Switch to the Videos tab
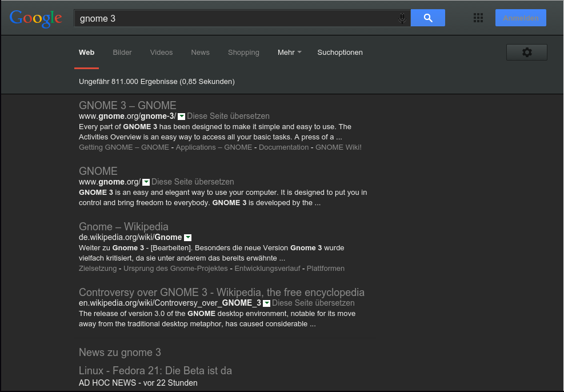The image size is (564, 392). (x=161, y=53)
